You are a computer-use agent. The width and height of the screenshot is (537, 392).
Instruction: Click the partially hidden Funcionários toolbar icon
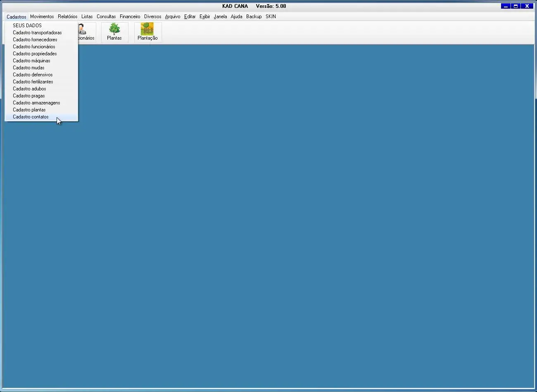[87, 32]
